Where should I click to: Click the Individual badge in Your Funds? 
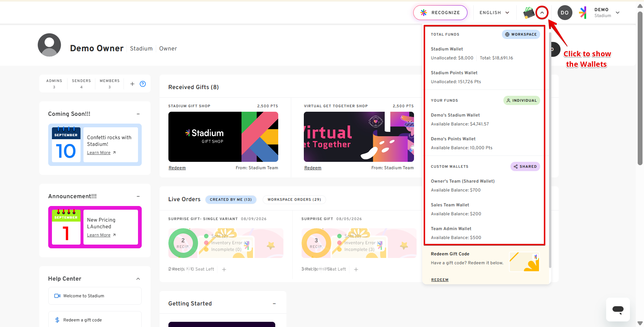[522, 101]
